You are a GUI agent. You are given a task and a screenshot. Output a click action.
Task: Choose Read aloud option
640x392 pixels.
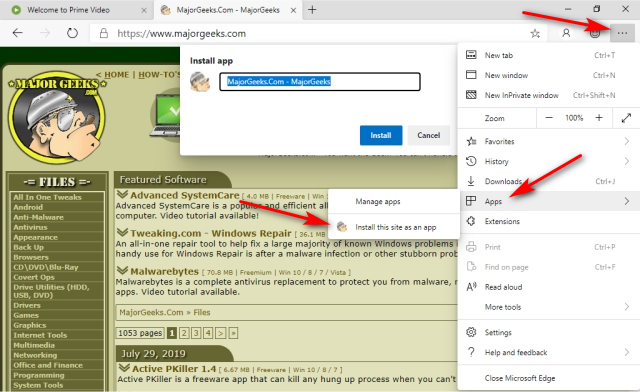548,287
